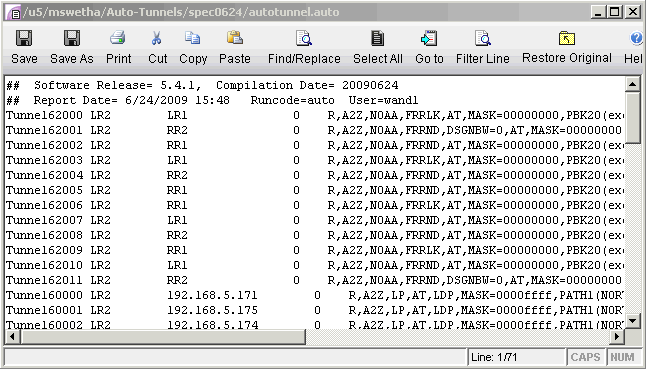Open Help question mark icon
Screen dimensions: 646x369
(637, 38)
